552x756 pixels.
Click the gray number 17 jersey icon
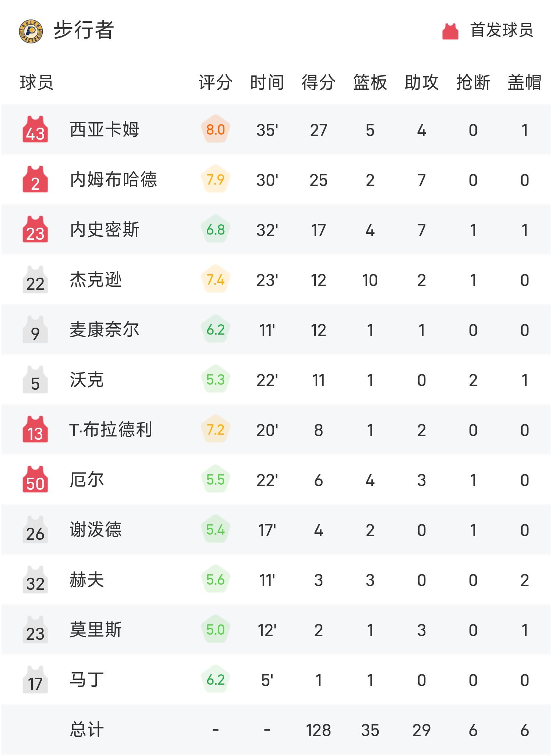[x=35, y=680]
